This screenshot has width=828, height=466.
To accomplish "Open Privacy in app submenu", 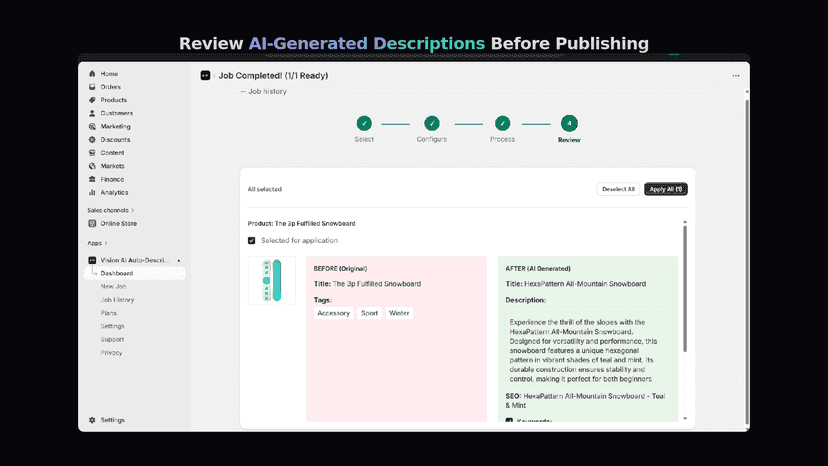I will (x=111, y=352).
